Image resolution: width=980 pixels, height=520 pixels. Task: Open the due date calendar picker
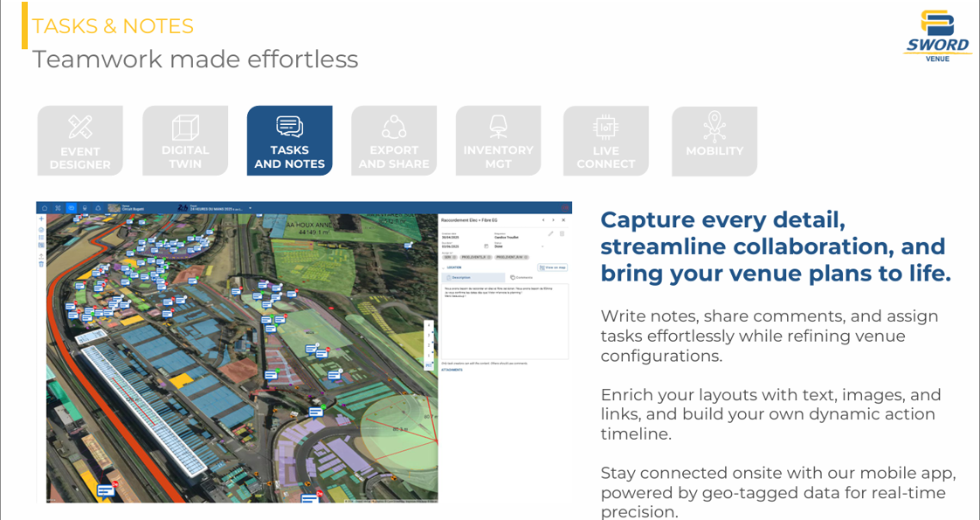coord(487,246)
